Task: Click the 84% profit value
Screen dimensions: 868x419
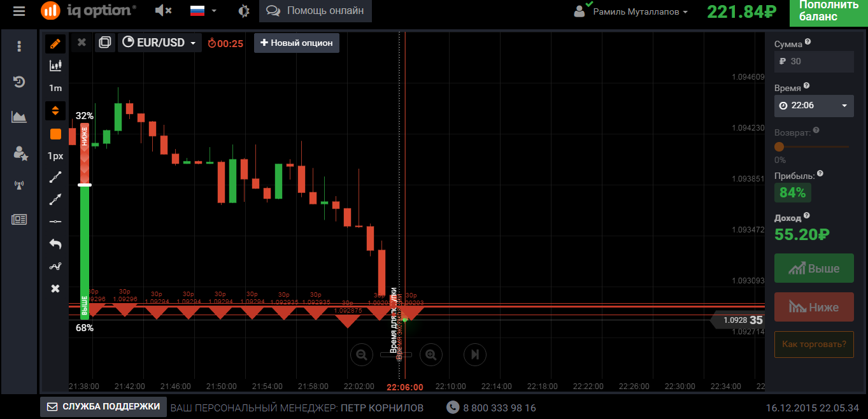Action: point(793,192)
